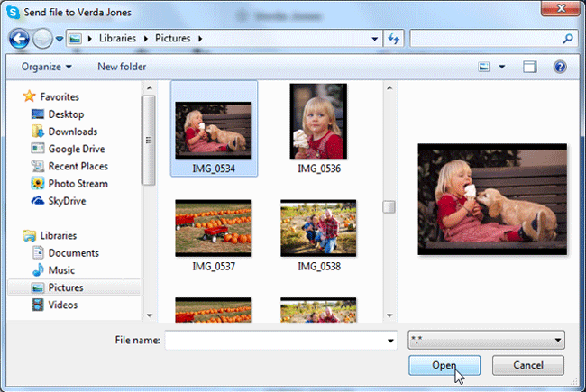Open the File name dropdown arrow

pyautogui.click(x=390, y=341)
